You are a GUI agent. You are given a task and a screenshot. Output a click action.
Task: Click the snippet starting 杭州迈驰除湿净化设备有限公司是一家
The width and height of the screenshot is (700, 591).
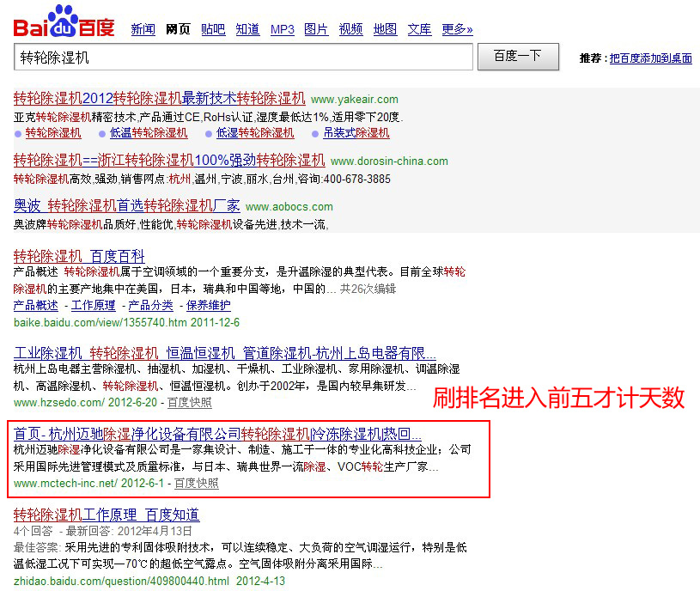(x=242, y=458)
